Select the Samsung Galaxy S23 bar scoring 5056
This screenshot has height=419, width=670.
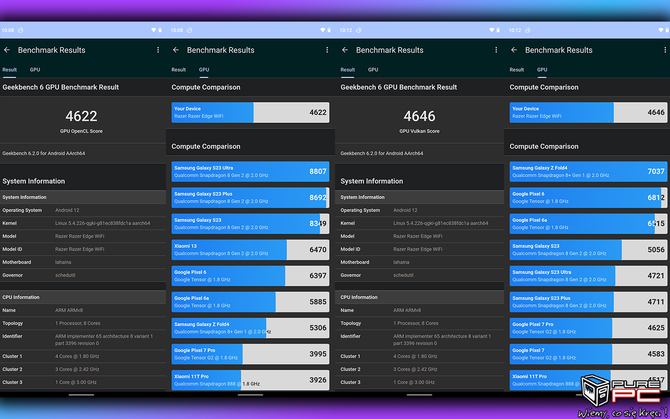[x=588, y=249]
